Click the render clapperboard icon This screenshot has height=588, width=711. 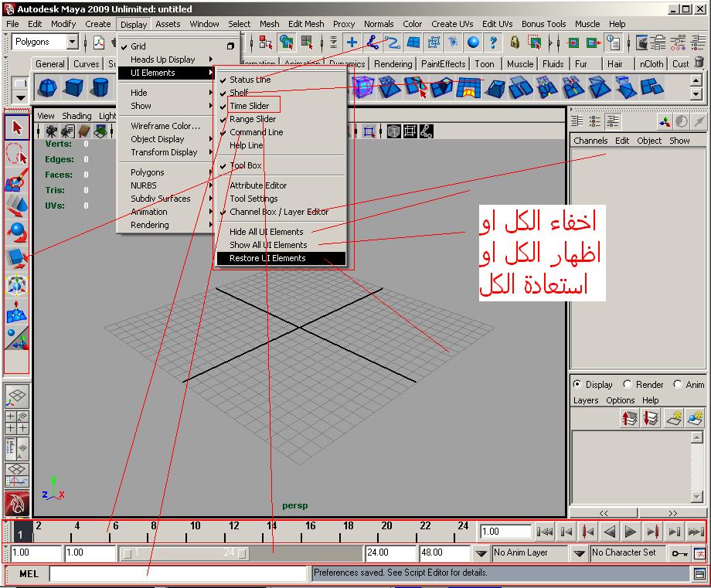(641, 42)
